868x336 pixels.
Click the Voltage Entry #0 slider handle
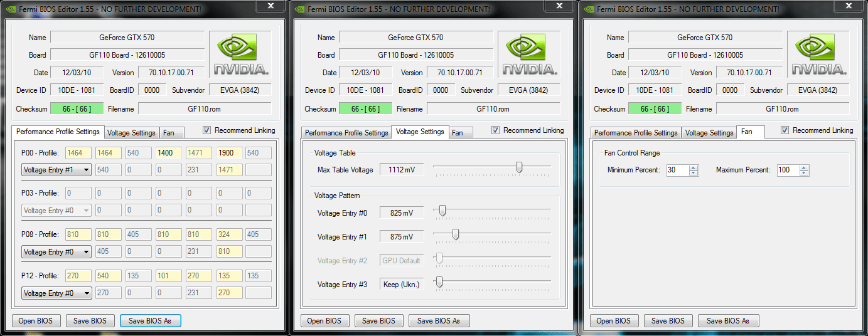click(442, 211)
